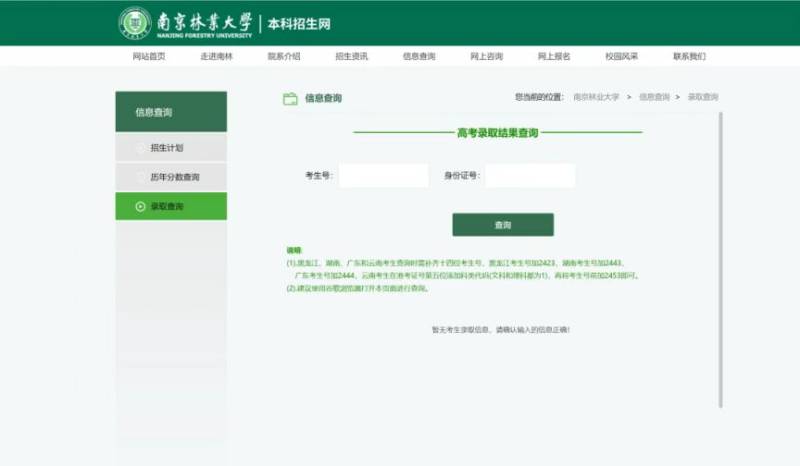Viewport: 800px width, 466px height.
Task: Click the vertical scrollbar on the right
Action: coord(721,260)
